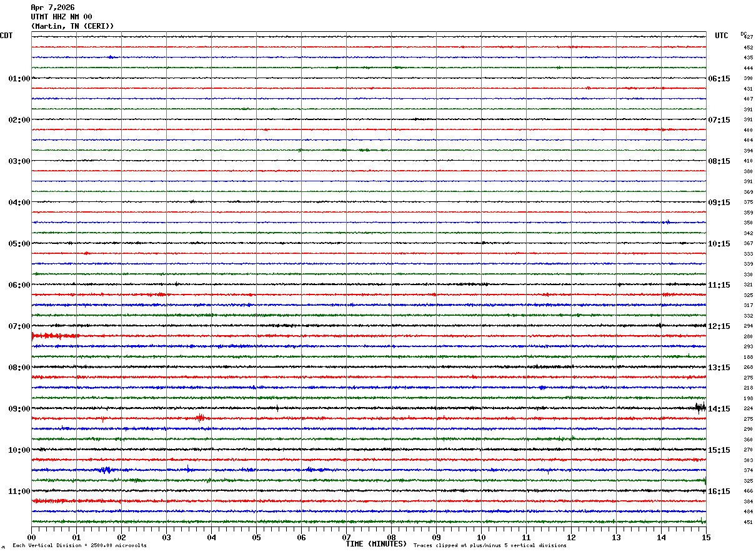This screenshot has width=756, height=554.
Task: Click the UTC timezone label
Action: coord(722,36)
